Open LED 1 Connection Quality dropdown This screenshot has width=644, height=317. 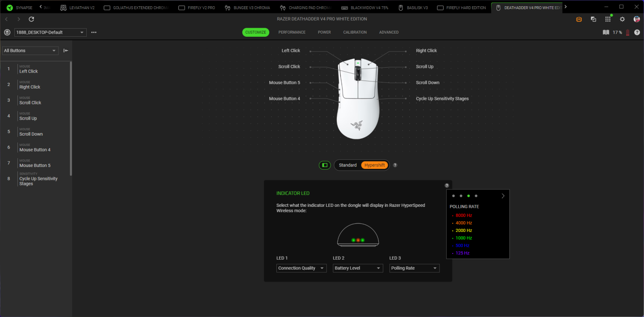pyautogui.click(x=301, y=268)
